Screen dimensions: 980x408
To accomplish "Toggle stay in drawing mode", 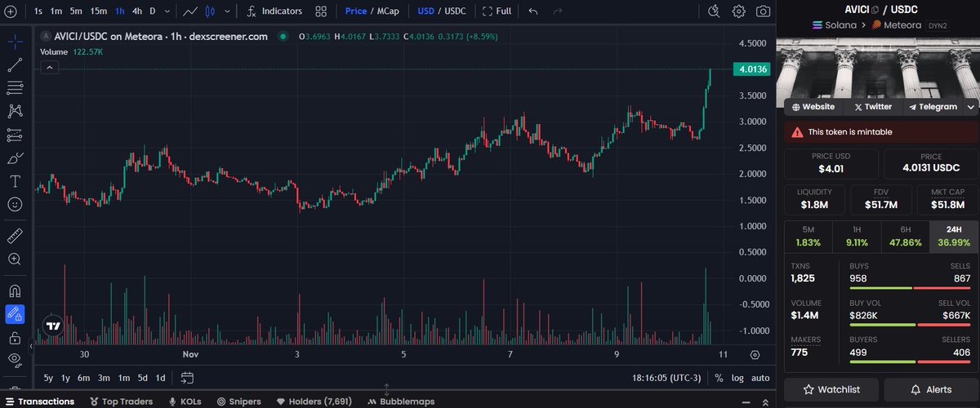I will [x=15, y=313].
